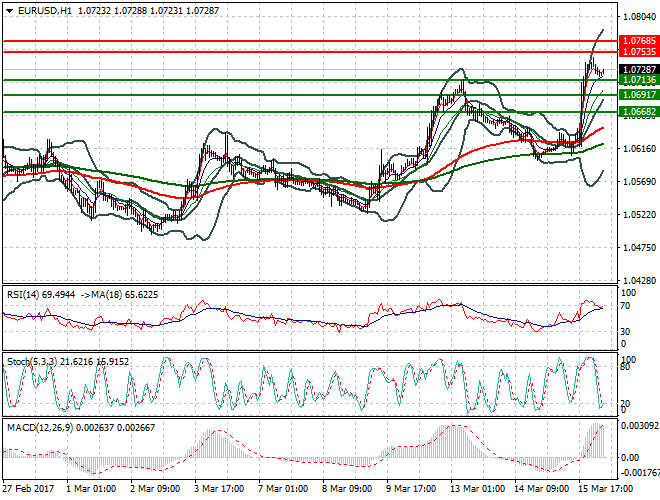Click the 70 level on RSI scale

click(626, 305)
